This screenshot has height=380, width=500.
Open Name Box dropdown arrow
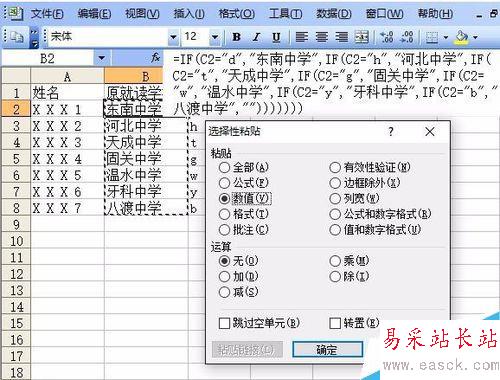(x=101, y=59)
